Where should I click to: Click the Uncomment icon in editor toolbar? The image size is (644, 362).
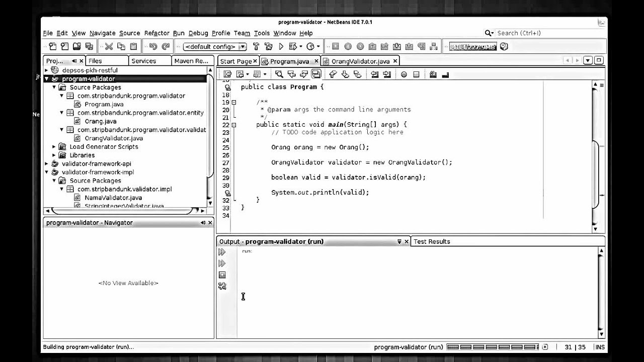(x=445, y=74)
